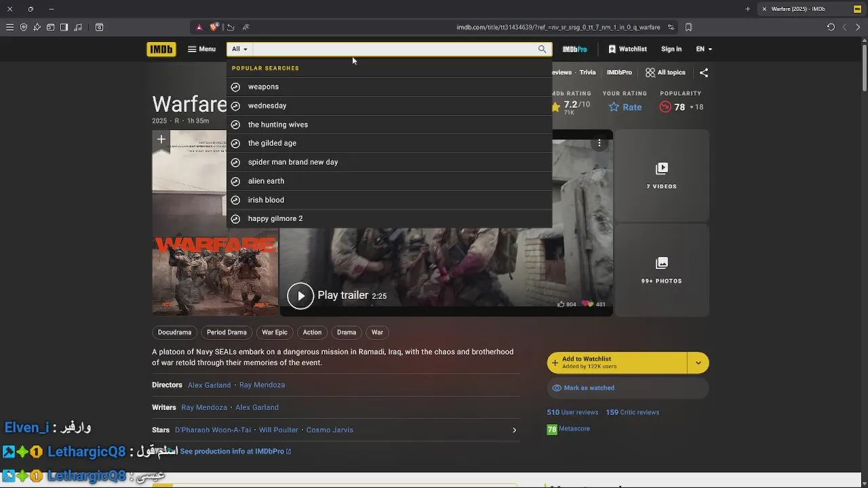Screen dimensions: 868x488
Task: Open the 99+ Photos tile
Action: pyautogui.click(x=662, y=270)
